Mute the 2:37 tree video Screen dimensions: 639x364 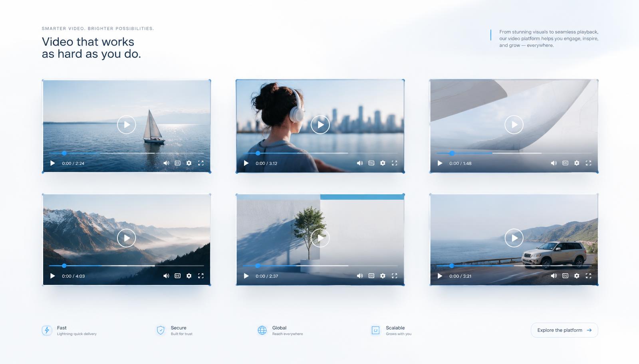360,276
